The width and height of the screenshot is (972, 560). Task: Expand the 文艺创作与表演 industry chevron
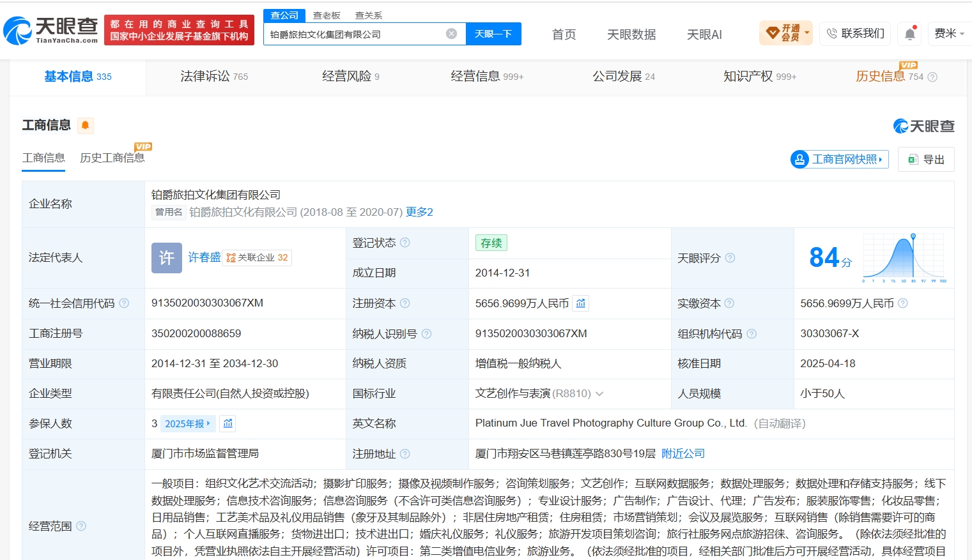(599, 394)
